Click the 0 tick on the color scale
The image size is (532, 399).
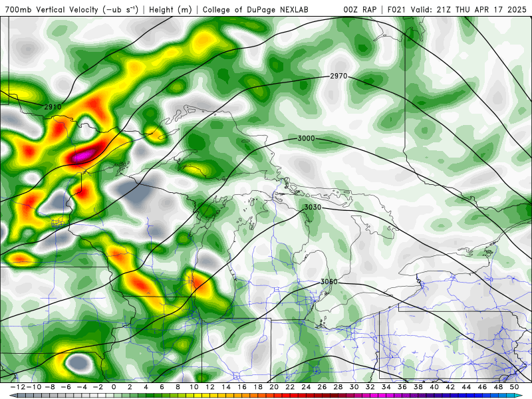(x=114, y=387)
